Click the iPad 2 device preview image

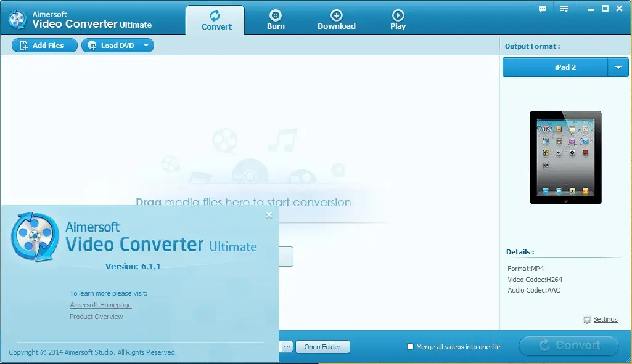coord(565,158)
